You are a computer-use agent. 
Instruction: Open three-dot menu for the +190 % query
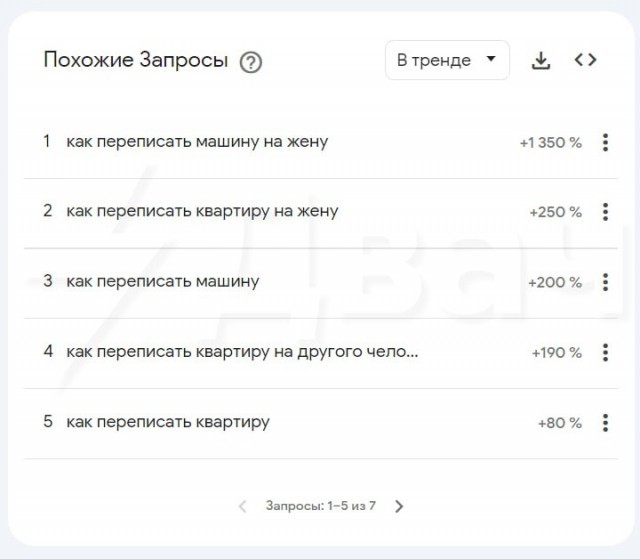[x=605, y=352]
